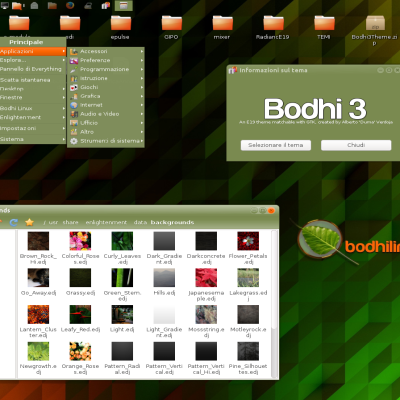Open the Bodhi Linux submenu

(x=33, y=108)
